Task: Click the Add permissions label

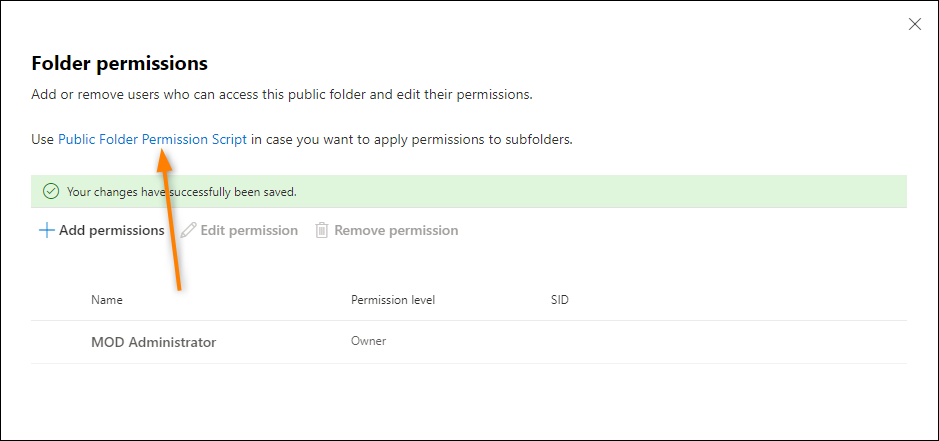Action: pyautogui.click(x=111, y=231)
